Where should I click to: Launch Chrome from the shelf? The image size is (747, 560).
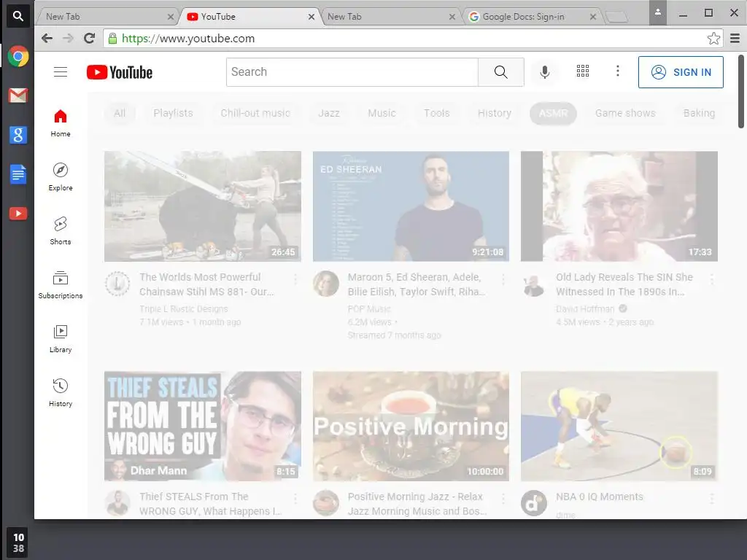(x=18, y=56)
